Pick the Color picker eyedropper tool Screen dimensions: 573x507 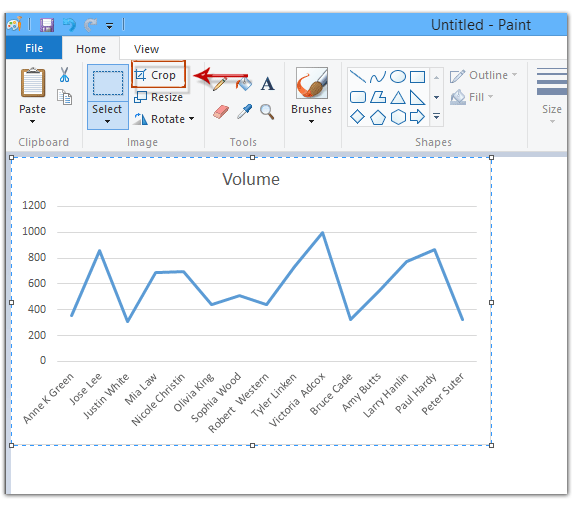click(x=244, y=111)
